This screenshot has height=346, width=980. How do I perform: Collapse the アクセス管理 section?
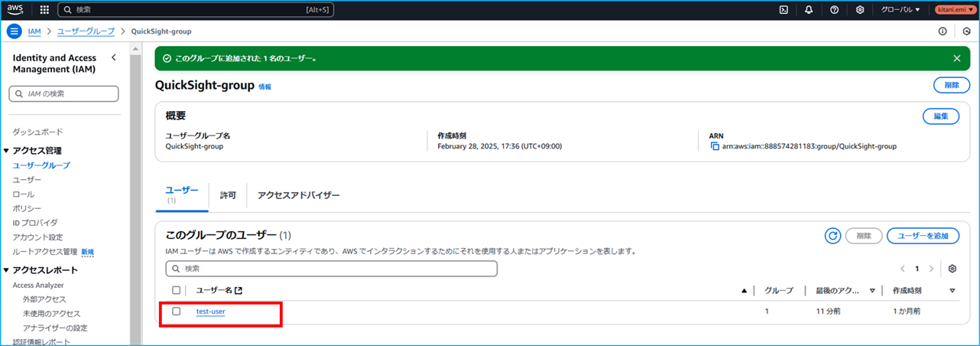pos(6,151)
